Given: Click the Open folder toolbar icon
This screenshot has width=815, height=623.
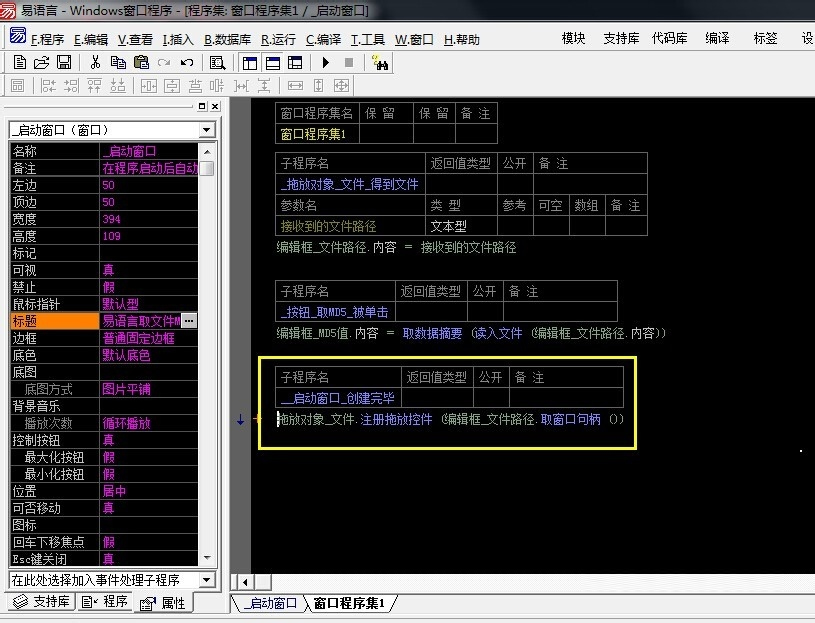Looking at the screenshot, I should coord(42,63).
